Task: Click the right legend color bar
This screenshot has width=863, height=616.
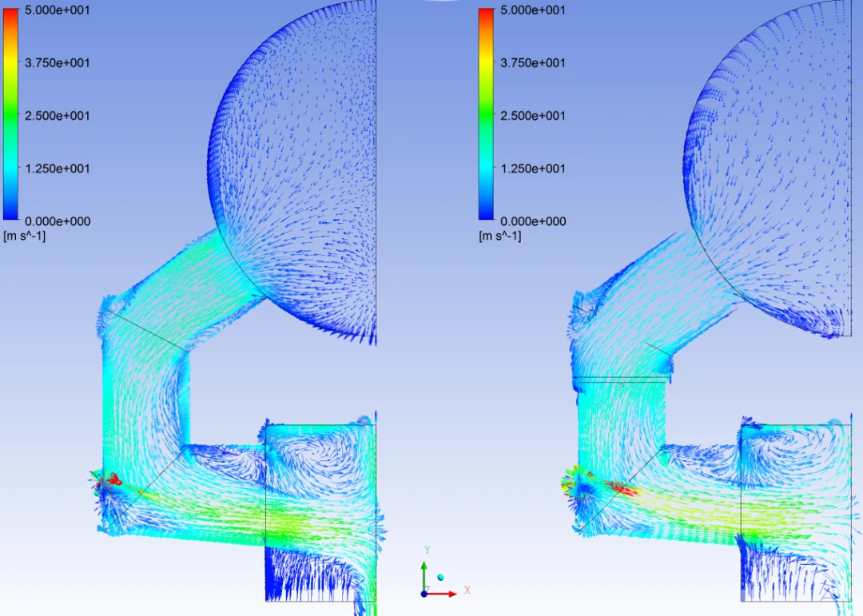Action: point(486,113)
